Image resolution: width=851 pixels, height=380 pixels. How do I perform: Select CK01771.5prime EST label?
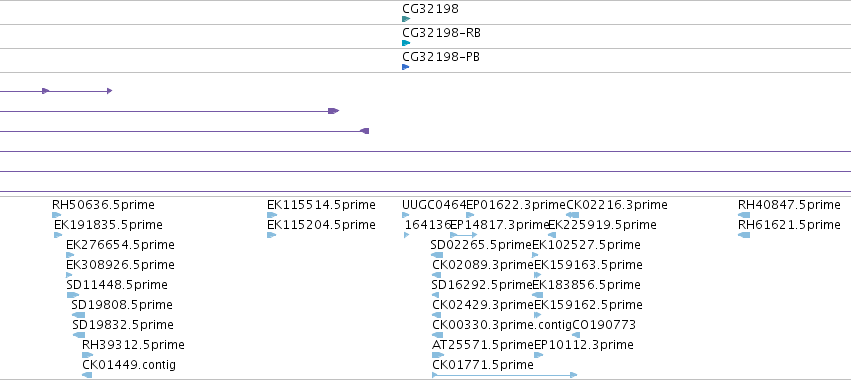point(483,365)
